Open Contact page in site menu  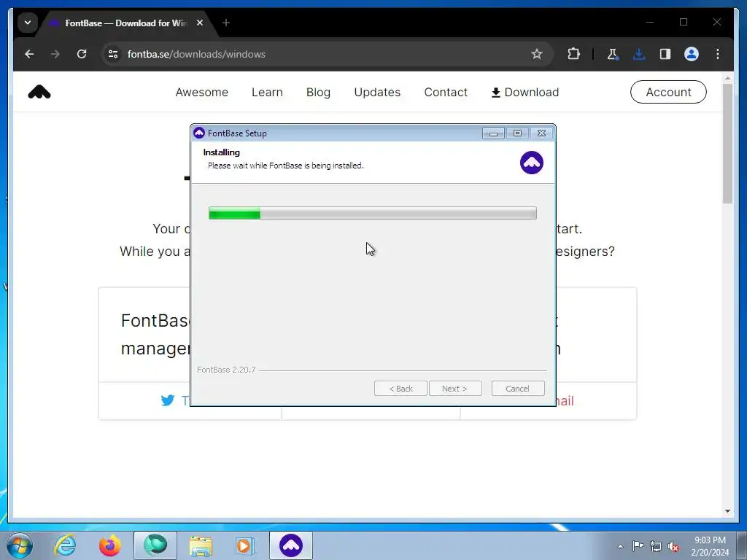point(446,93)
